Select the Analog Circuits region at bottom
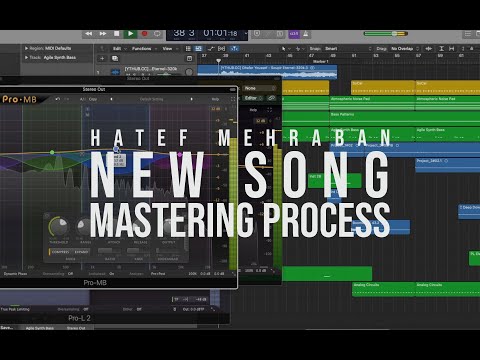 [383, 289]
